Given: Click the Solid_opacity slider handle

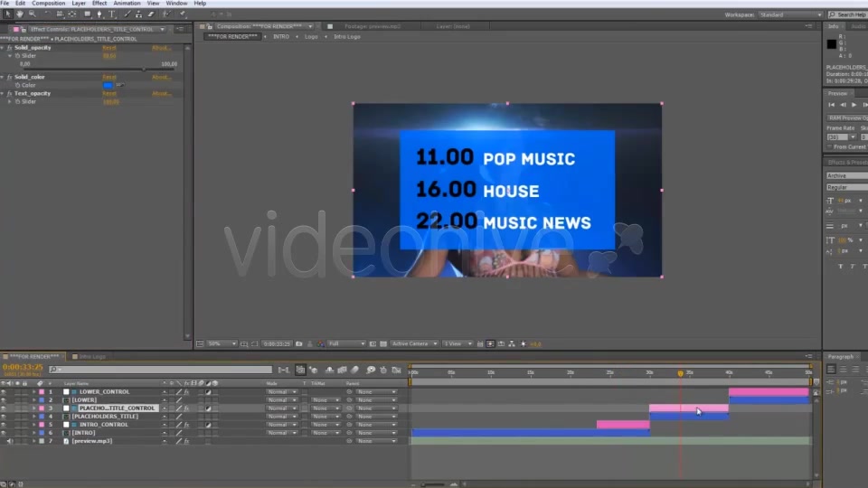Looking at the screenshot, I should (145, 70).
